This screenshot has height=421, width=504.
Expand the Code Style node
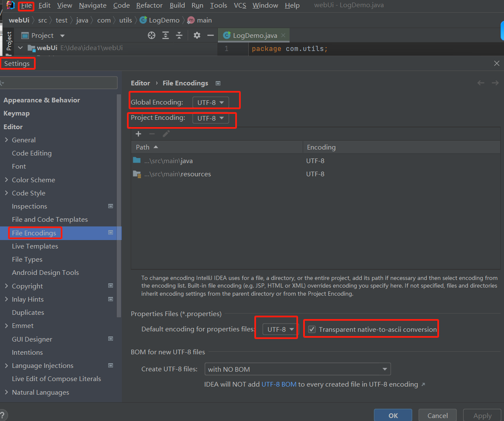[x=6, y=193]
